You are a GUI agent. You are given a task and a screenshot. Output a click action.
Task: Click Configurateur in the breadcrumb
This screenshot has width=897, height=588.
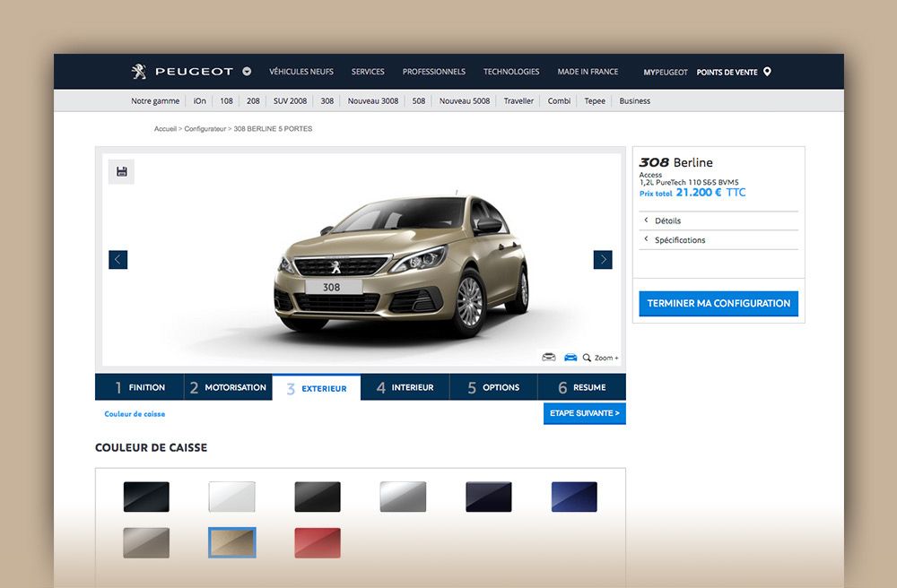pyautogui.click(x=205, y=129)
